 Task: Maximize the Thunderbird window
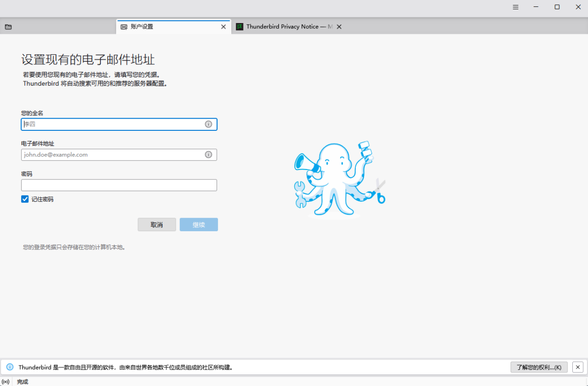point(557,7)
